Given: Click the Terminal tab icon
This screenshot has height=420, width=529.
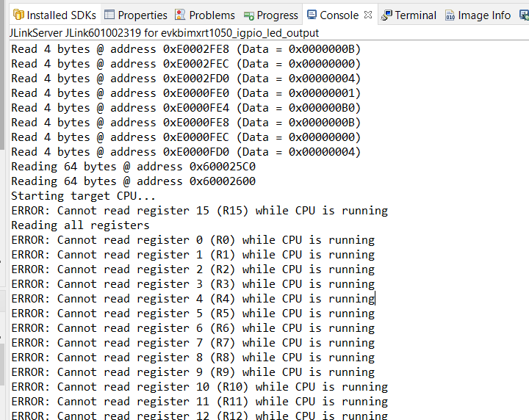Looking at the screenshot, I should 386,15.
